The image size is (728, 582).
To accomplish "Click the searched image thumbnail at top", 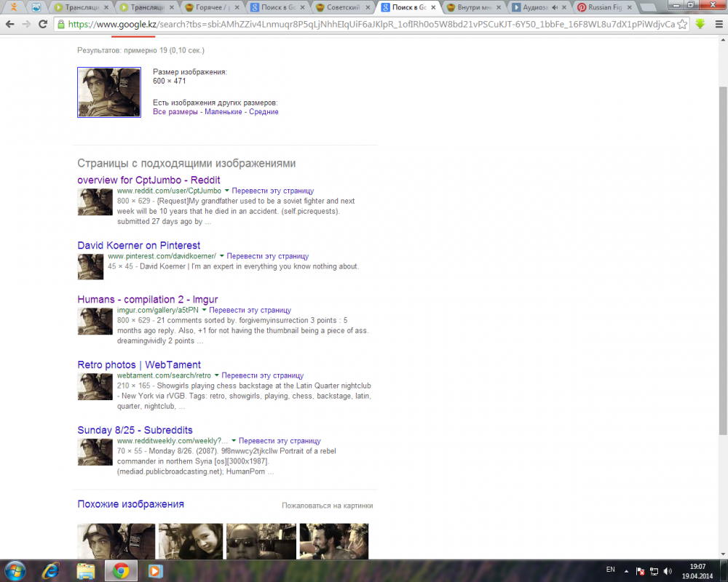I will pos(109,92).
